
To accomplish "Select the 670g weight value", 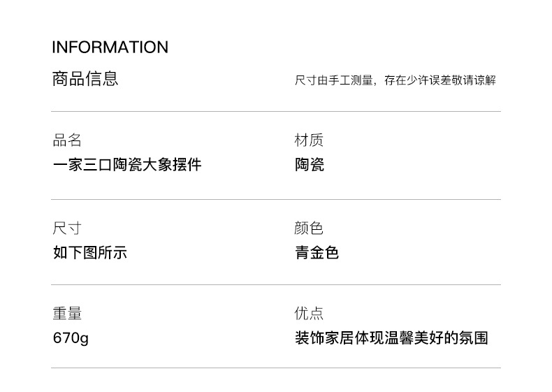I will 71,339.
